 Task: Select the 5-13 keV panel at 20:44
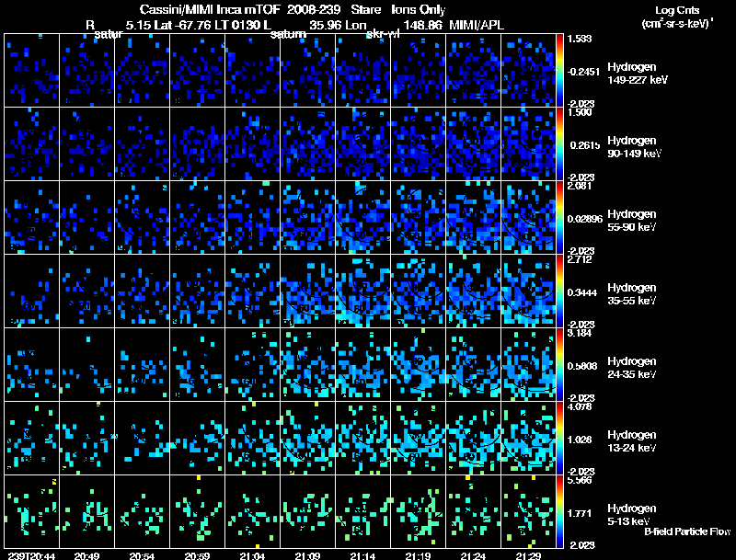pos(31,511)
